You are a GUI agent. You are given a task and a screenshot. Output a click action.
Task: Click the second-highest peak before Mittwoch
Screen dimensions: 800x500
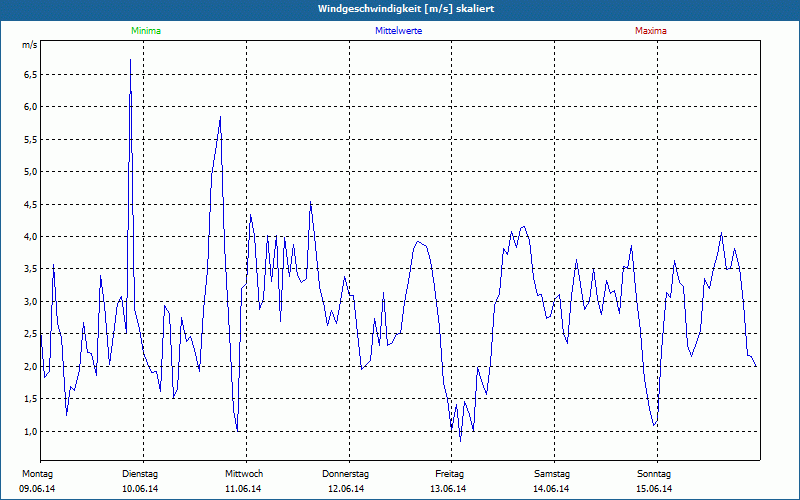220,117
